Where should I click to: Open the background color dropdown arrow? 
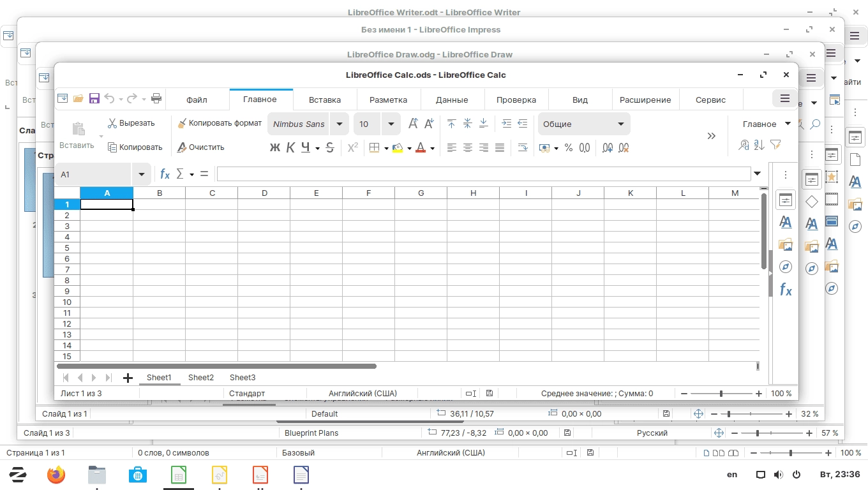point(409,149)
